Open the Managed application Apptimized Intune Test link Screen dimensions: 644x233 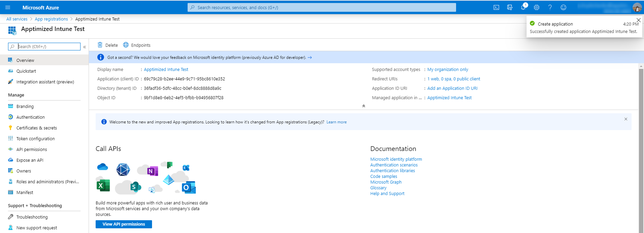pyautogui.click(x=449, y=98)
